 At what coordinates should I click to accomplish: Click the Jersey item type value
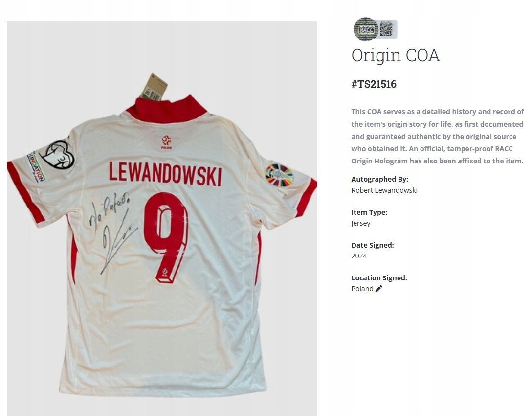tap(361, 223)
